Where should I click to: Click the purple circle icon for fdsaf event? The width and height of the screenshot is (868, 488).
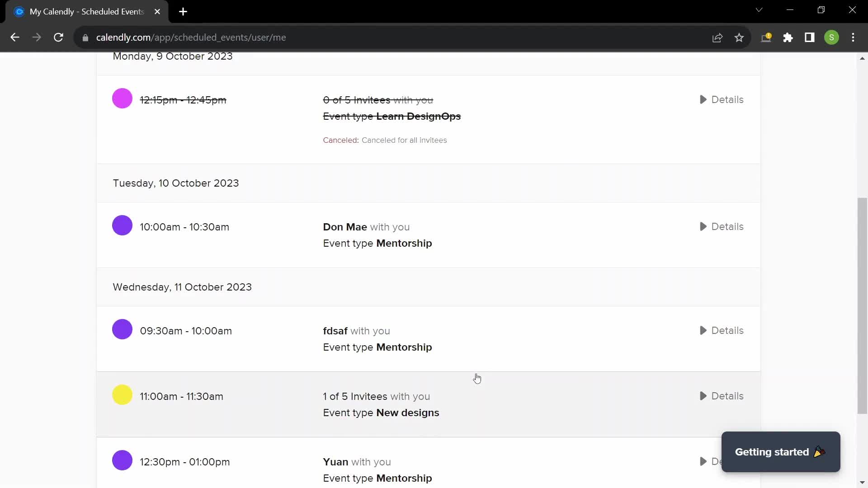[x=122, y=331]
